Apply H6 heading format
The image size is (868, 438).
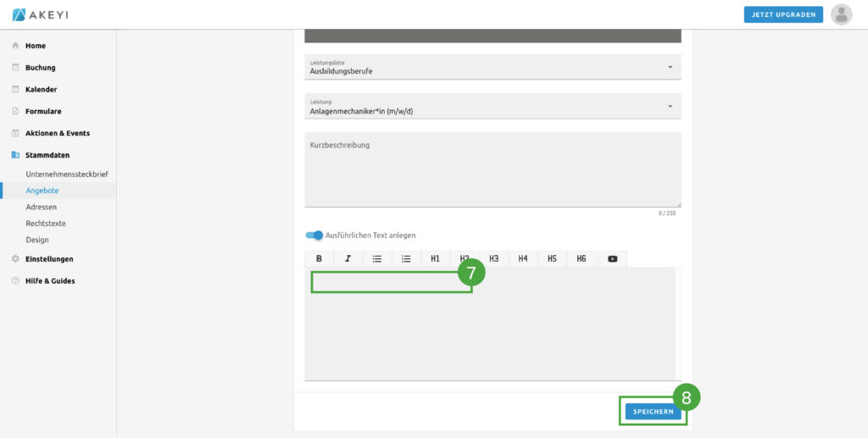click(581, 259)
